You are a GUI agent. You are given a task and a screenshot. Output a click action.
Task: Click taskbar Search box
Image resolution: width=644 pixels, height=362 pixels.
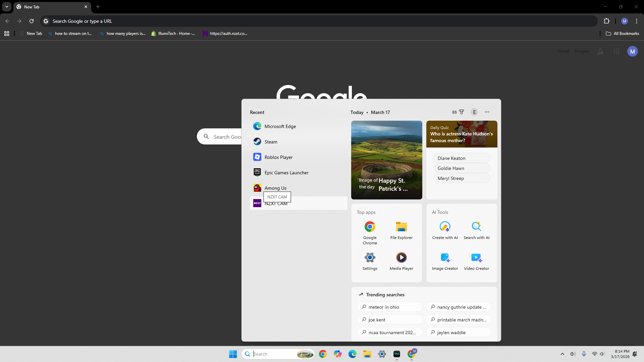click(278, 354)
